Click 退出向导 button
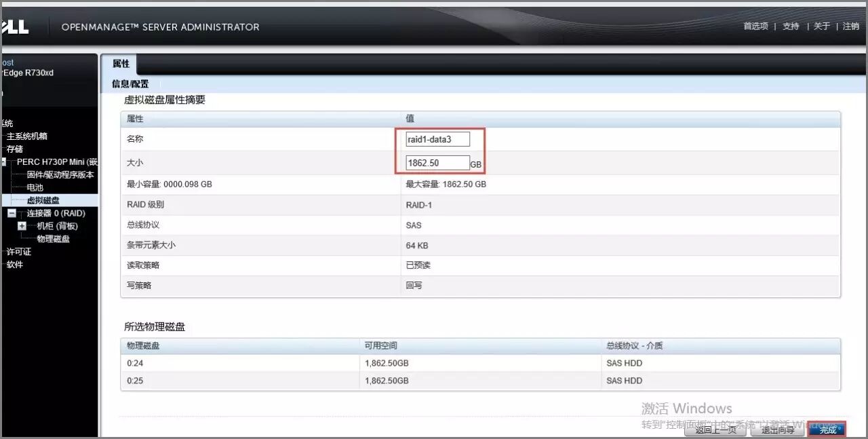Screen dimensions: 868x439 778,430
